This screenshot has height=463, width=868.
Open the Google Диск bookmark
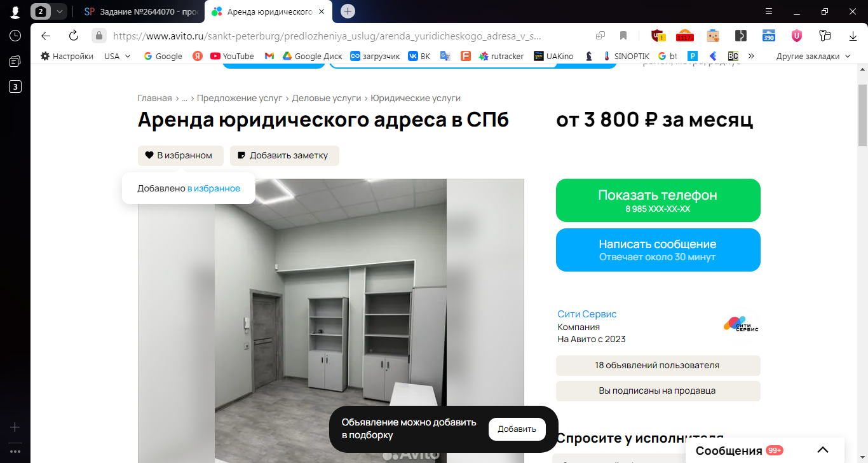[313, 56]
